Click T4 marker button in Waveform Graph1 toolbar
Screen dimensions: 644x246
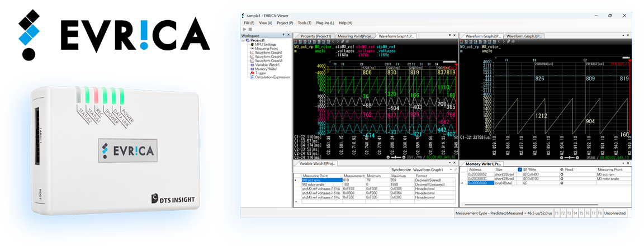click(x=309, y=41)
